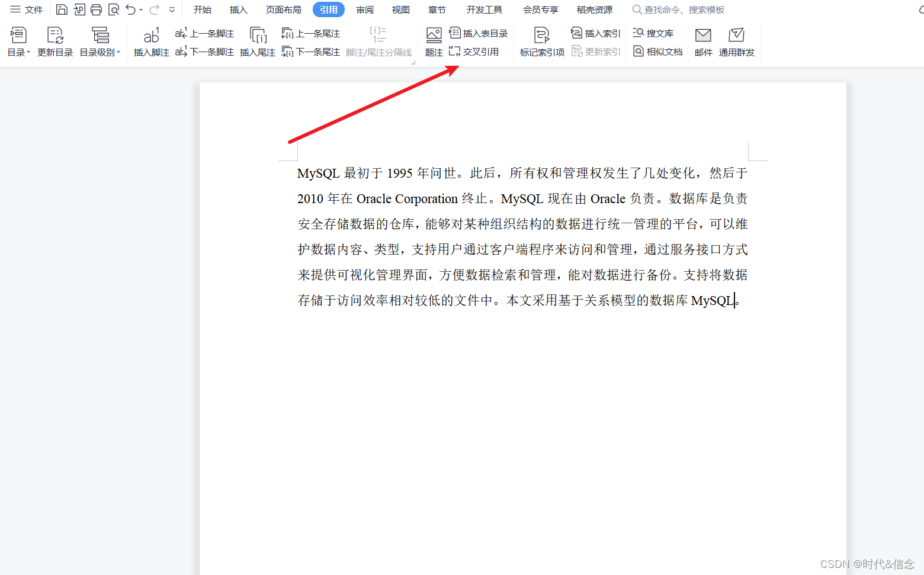The width and height of the screenshot is (924, 575).
Task: Click the Save icon in quick toolbar
Action: pos(62,9)
